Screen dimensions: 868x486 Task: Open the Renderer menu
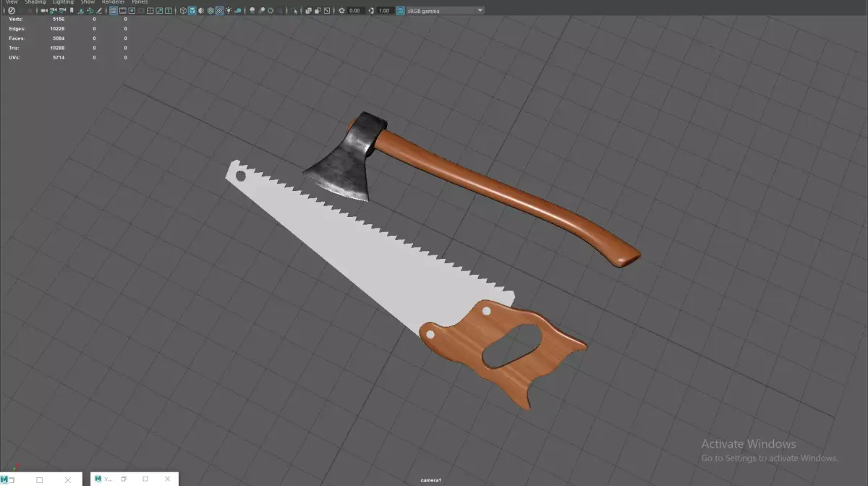(114, 2)
